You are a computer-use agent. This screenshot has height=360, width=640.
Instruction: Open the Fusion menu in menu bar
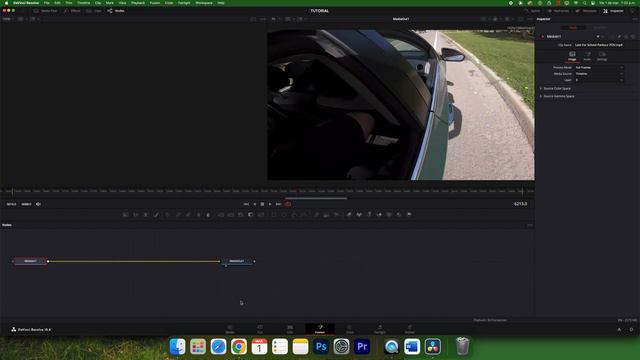[x=155, y=3]
